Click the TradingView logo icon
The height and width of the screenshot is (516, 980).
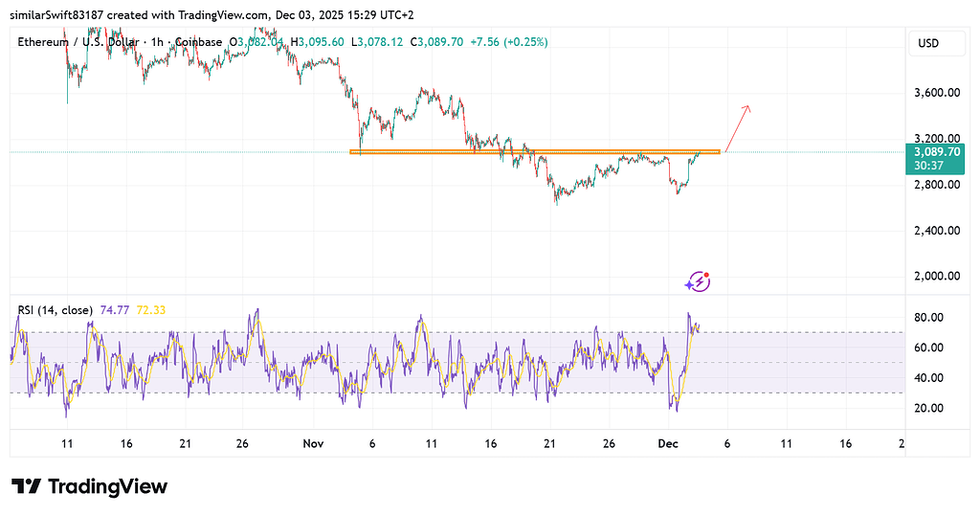point(26,486)
